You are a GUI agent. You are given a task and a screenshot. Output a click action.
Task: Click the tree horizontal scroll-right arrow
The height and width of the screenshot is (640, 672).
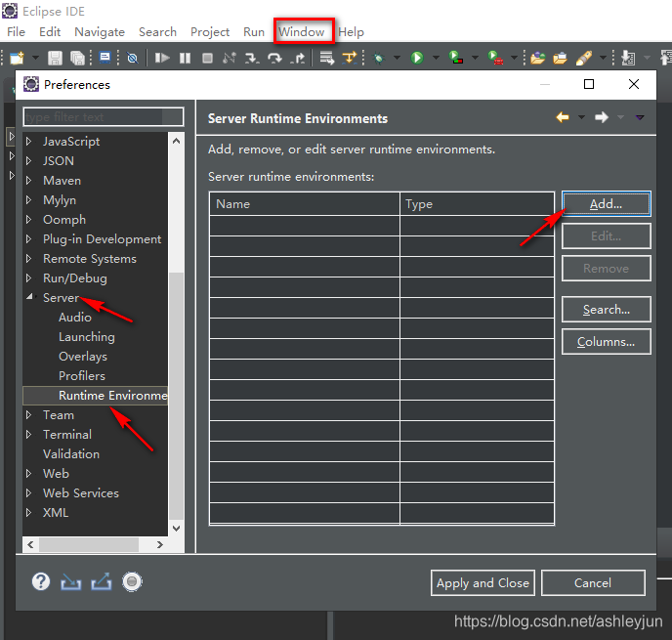click(x=160, y=544)
